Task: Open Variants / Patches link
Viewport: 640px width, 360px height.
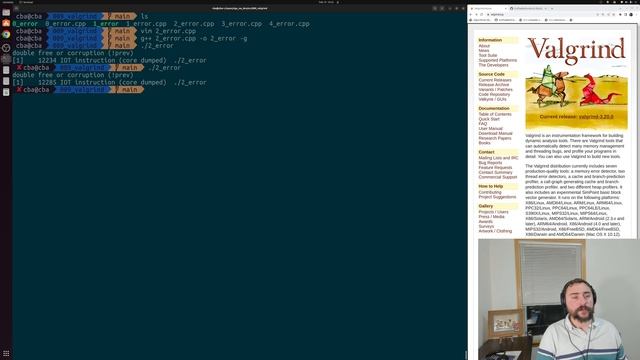Action: 496,90
